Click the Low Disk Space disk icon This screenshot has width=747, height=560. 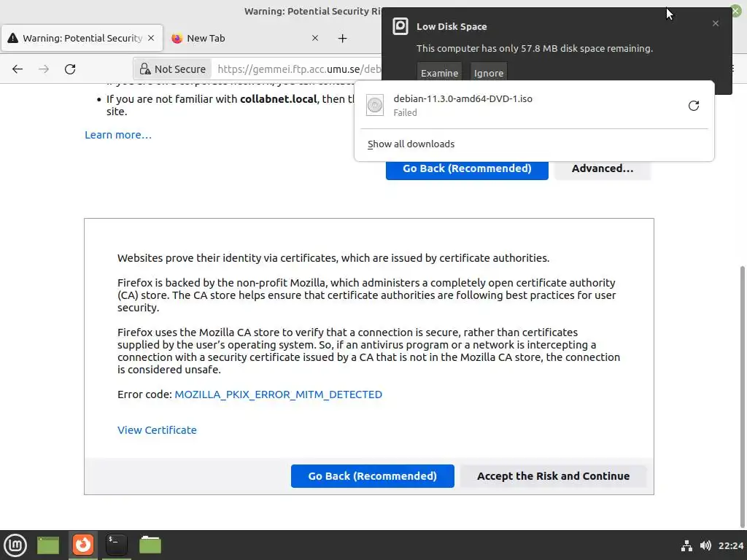tap(400, 26)
